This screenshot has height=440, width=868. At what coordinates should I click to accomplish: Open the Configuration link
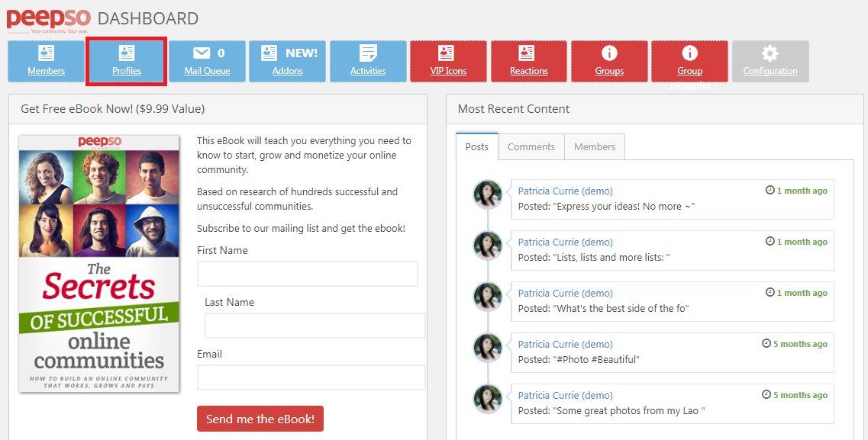(770, 71)
